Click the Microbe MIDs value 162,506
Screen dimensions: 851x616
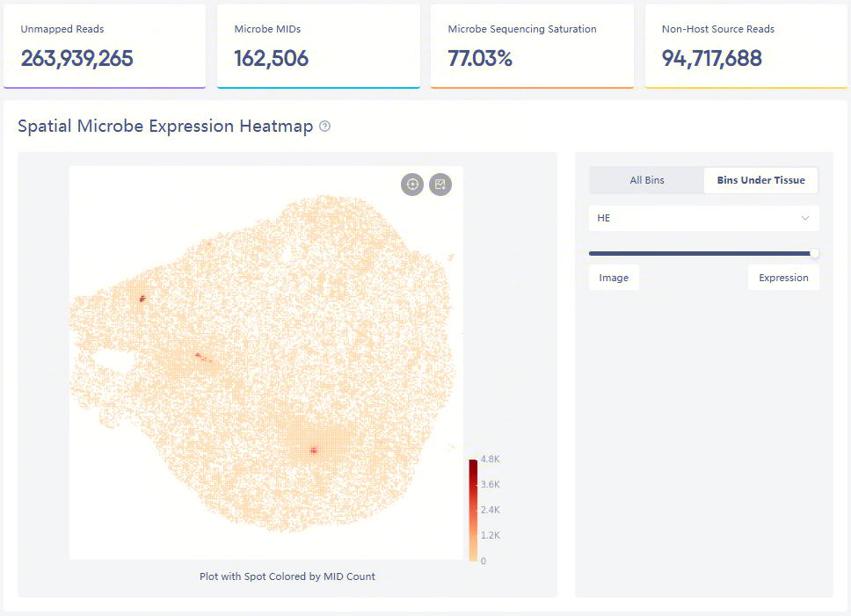pos(272,59)
